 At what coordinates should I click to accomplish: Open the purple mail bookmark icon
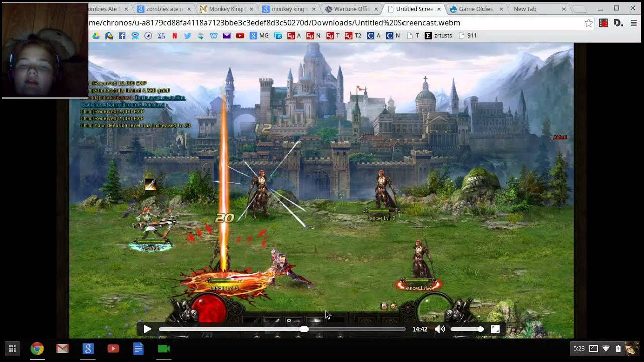(x=226, y=36)
